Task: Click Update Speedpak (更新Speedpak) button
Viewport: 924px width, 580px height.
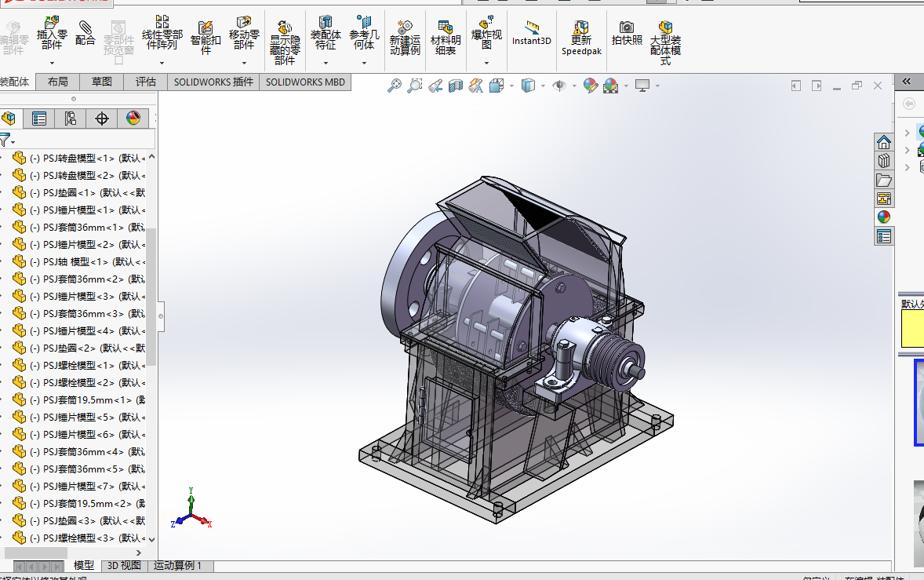Action: tap(581, 38)
